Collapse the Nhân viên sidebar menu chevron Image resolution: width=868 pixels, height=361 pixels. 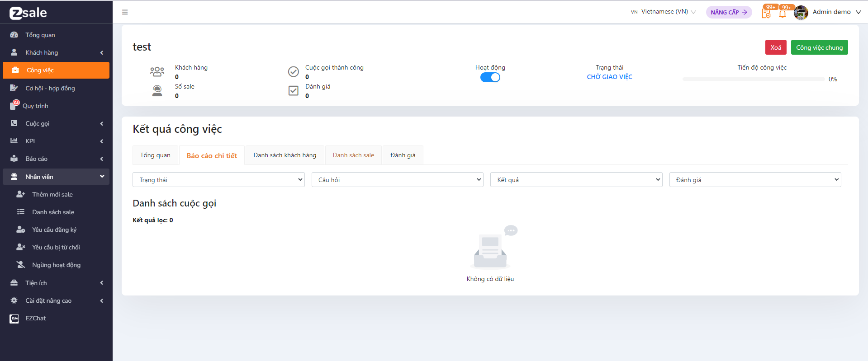pos(102,177)
